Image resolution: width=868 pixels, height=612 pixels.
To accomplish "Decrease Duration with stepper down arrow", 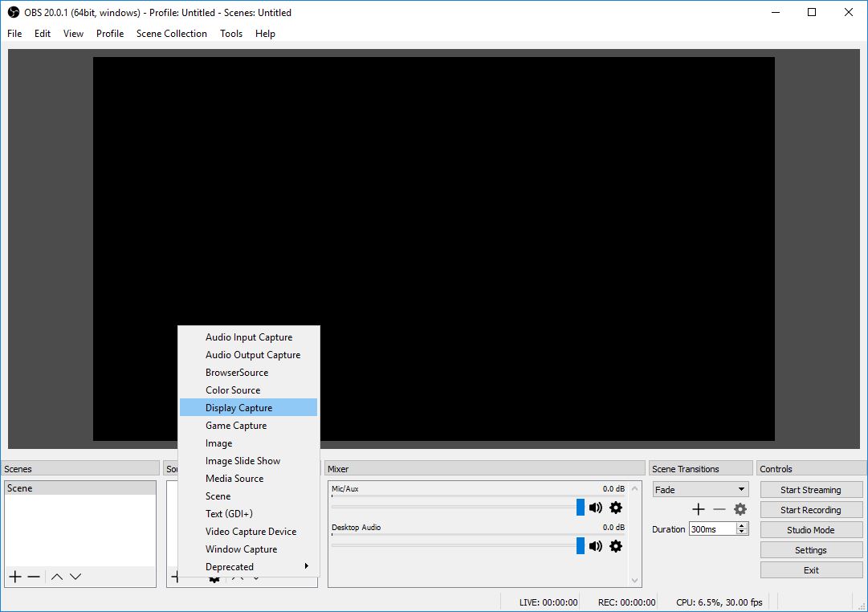I will point(742,532).
